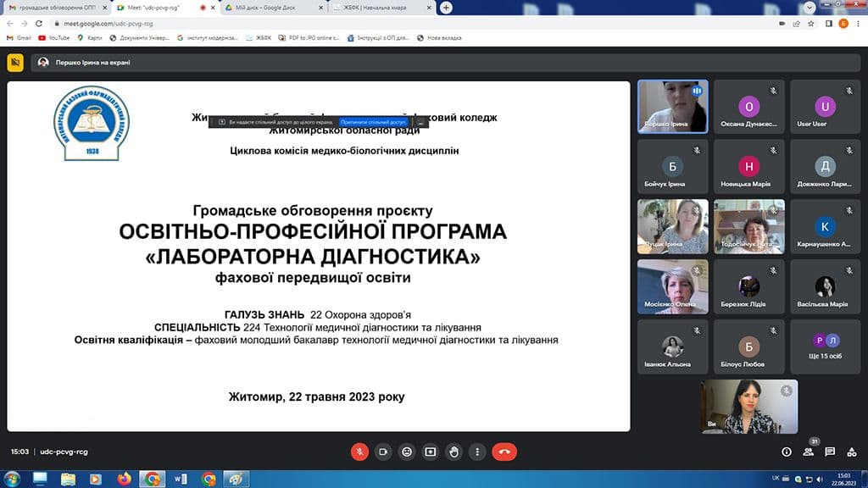This screenshot has height=488, width=868.
Task: Open 'Інструкції з ОП для...' bookmark
Action: pos(378,38)
